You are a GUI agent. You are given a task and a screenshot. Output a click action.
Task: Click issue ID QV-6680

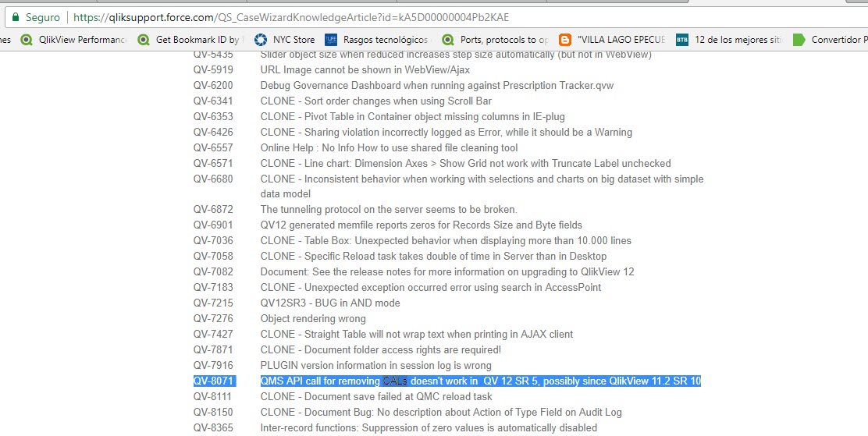pyautogui.click(x=213, y=179)
